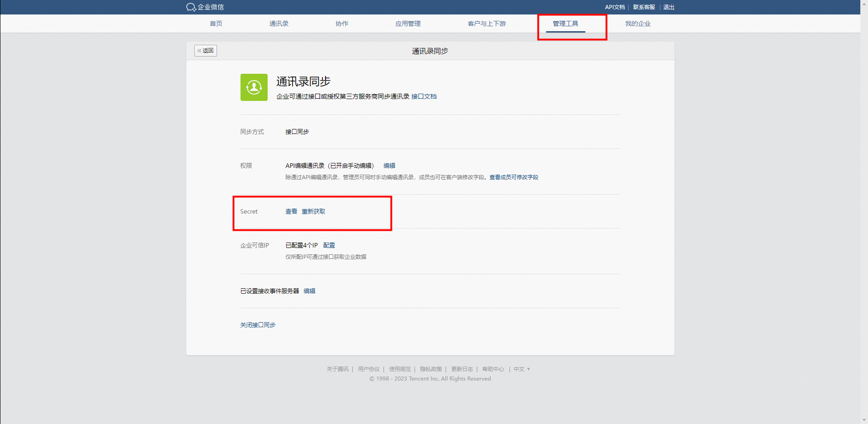The width and height of the screenshot is (868, 424).
Task: Expand the 中文 language dropdown
Action: [521, 369]
